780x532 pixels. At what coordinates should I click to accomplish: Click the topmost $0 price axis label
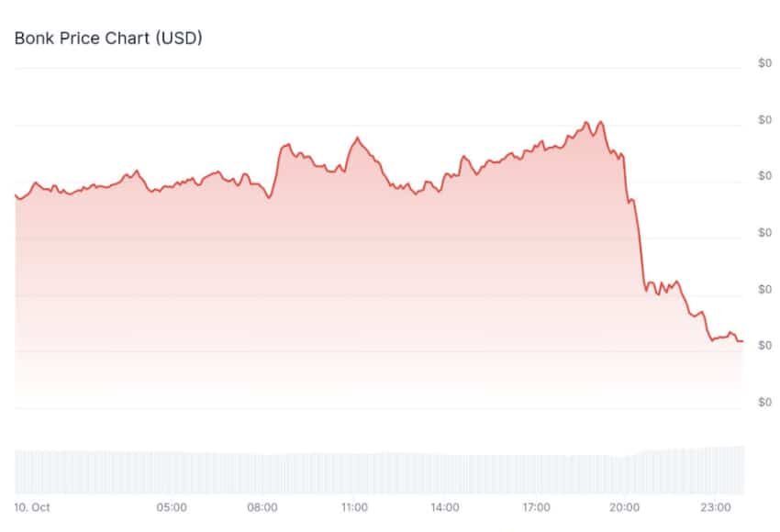point(764,63)
